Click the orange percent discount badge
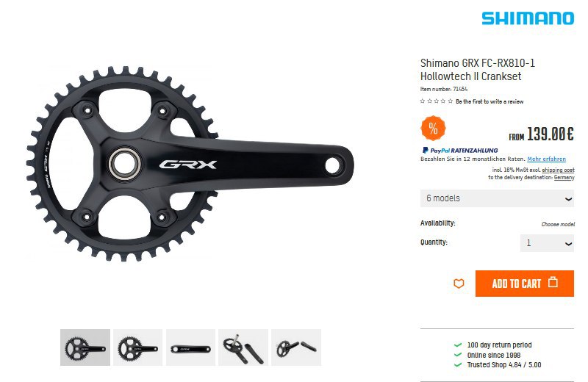Viewport: 588px width, 382px height. click(x=433, y=129)
